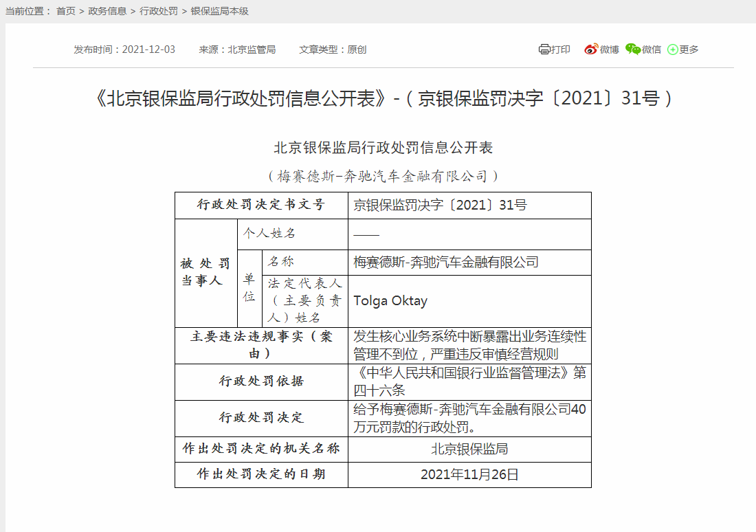
Task: Click the violation description about 核心业务系统中断
Action: 469,345
